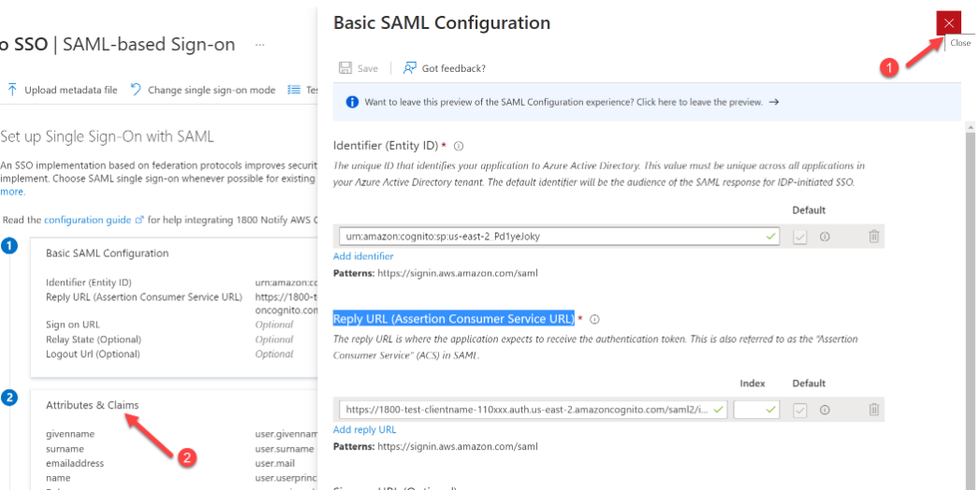The width and height of the screenshot is (980, 490).
Task: Close the Basic SAML Configuration panel
Action: click(x=949, y=23)
